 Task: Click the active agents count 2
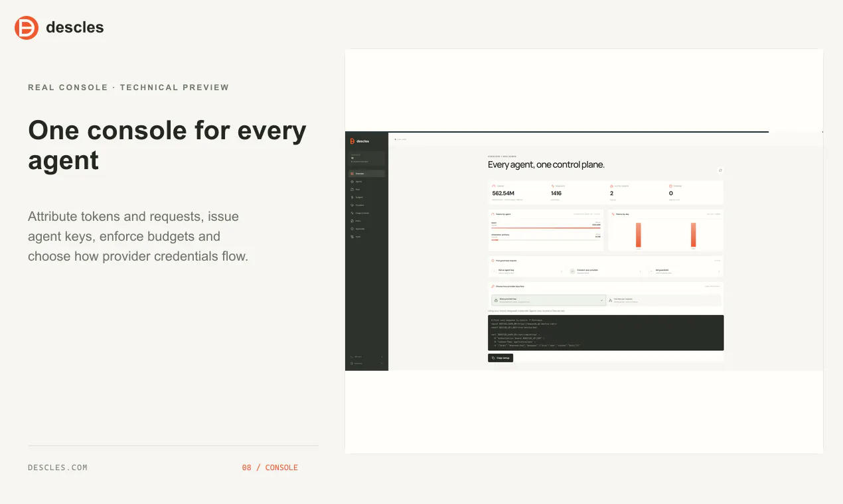pos(611,193)
